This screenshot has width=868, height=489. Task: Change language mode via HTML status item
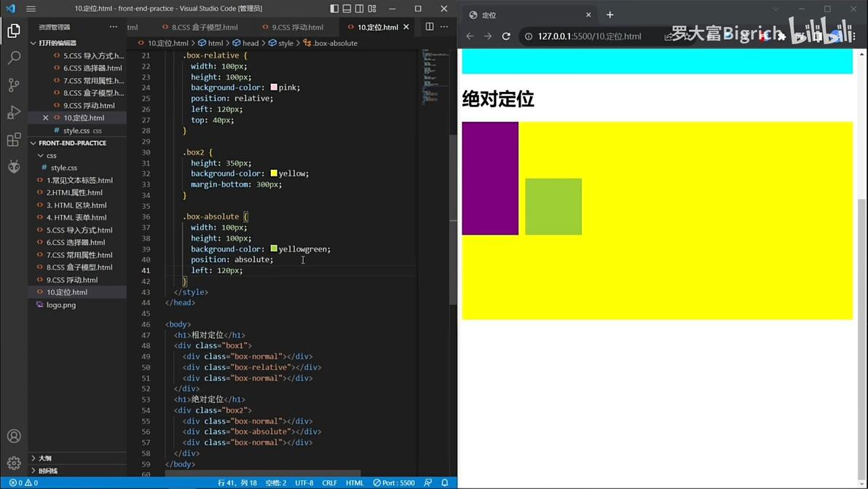(x=355, y=483)
